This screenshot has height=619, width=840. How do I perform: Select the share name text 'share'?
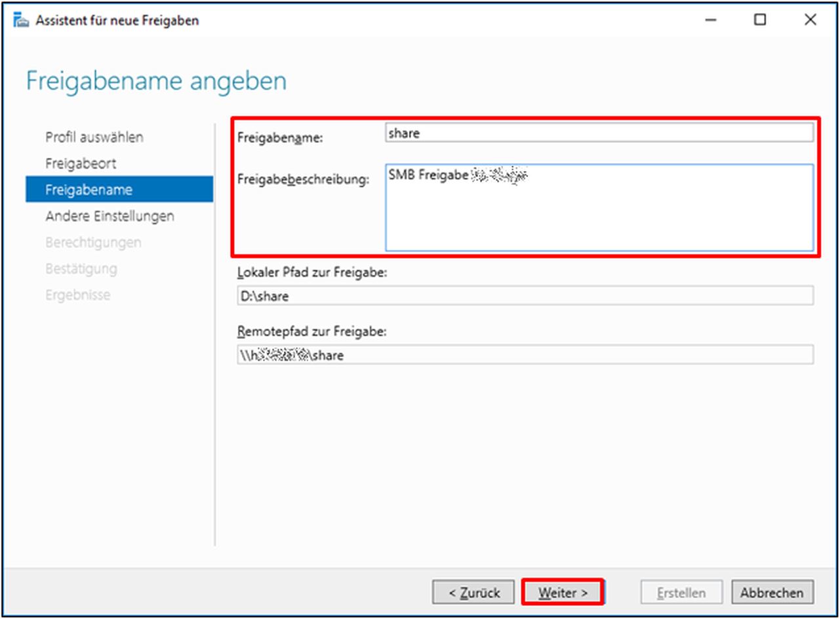[x=403, y=132]
